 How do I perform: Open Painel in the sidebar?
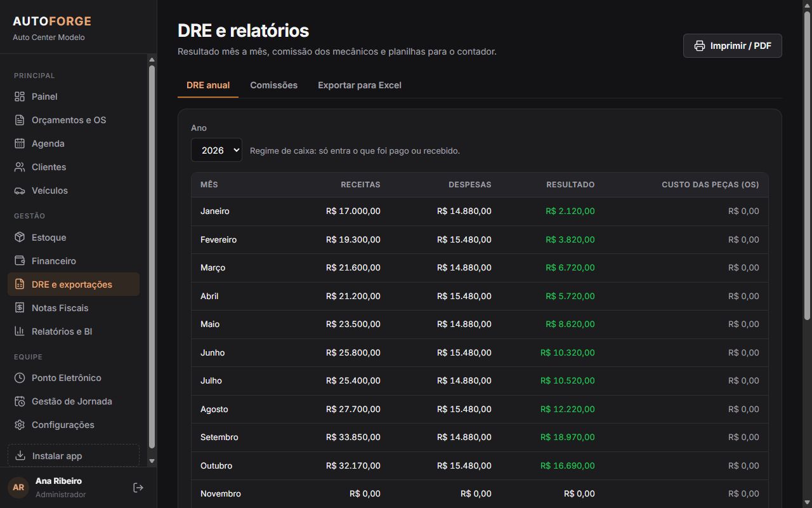(x=74, y=97)
